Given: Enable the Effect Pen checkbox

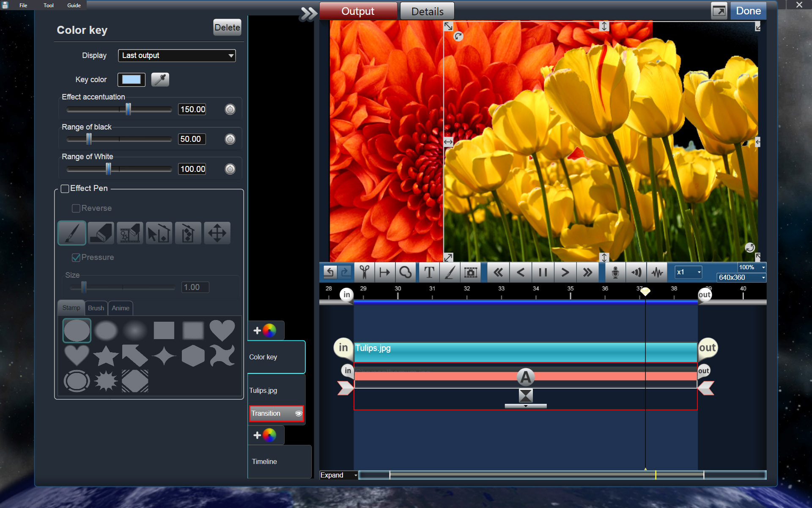Looking at the screenshot, I should click(x=65, y=189).
